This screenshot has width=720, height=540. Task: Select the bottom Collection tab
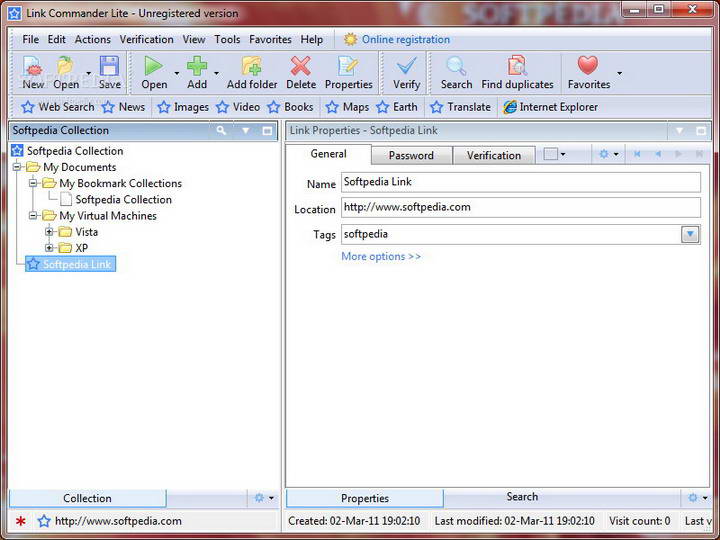87,498
